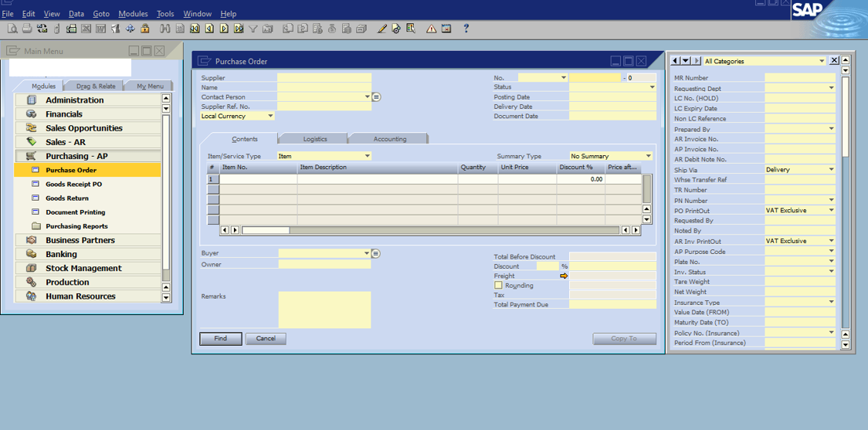Viewport: 868px width, 430px height.
Task: Open Contact Person details round icon
Action: [x=376, y=96]
